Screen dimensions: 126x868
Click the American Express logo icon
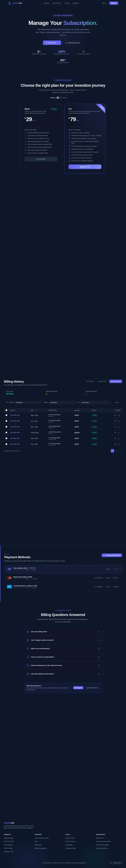tap(9, 587)
